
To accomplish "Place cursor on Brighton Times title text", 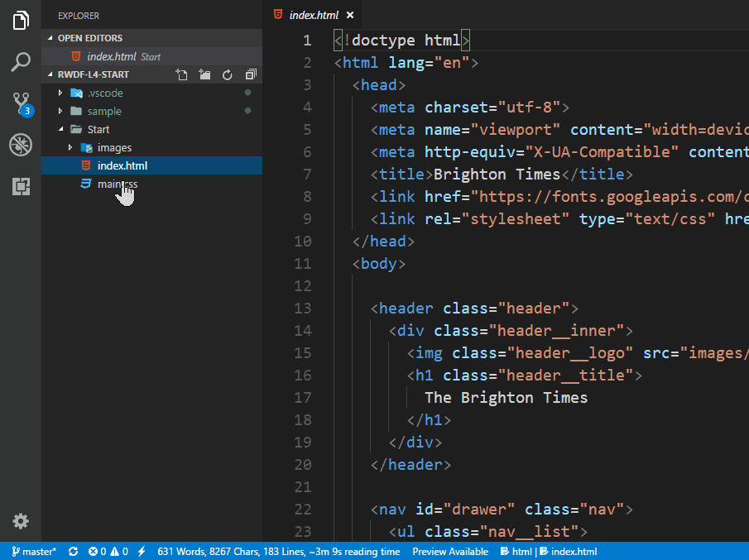I will (497, 175).
